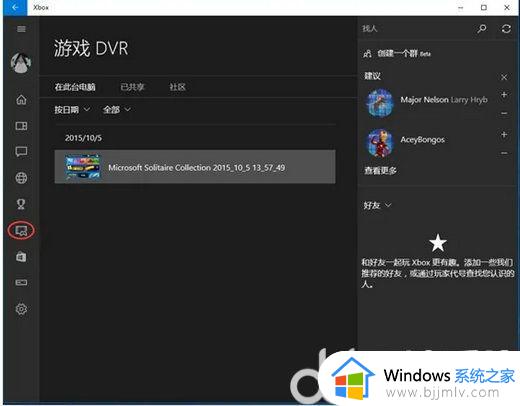Remove Major Nelson suggestion
Viewport: 520px width, 406px height.
[x=504, y=113]
